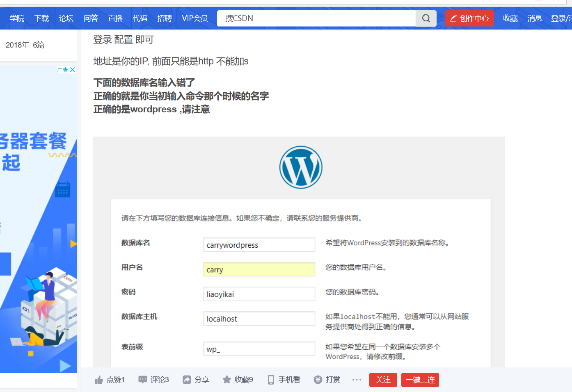Click the star favorite icon
Viewport: 572px width, 392px height.
(x=227, y=380)
